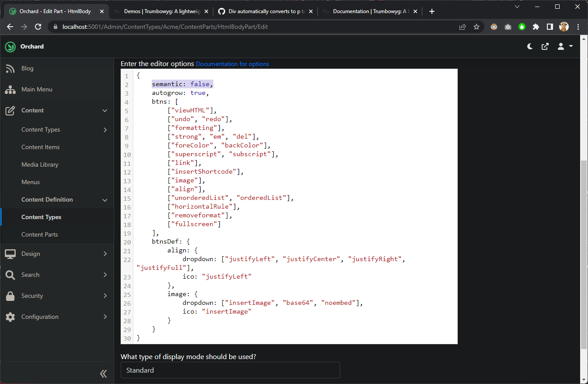Toggle dark mode with the moon icon
Screen dimensions: 588x384
click(529, 46)
